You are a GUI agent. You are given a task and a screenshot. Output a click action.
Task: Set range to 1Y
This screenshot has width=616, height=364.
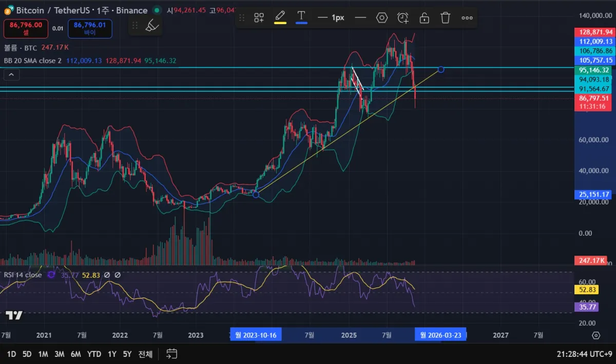point(111,354)
